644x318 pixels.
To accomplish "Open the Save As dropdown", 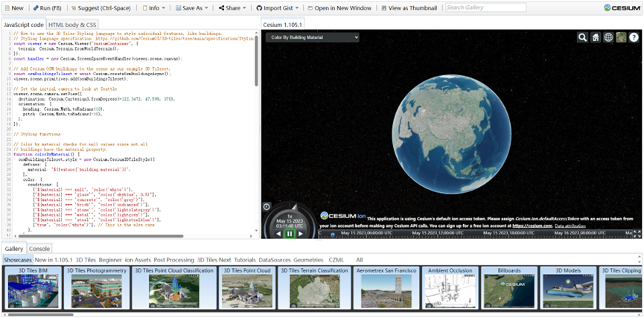I will click(191, 7).
